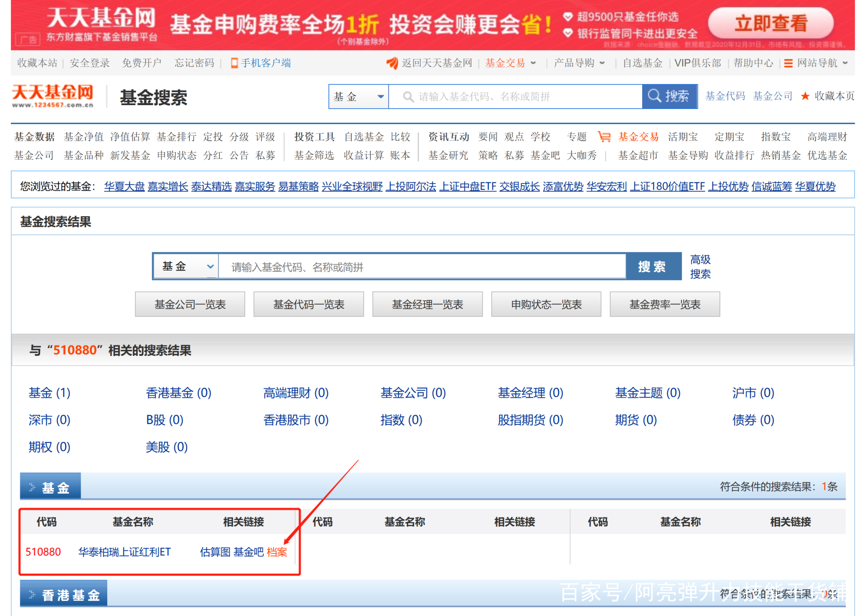Viewport: 862px width, 616px height.
Task: Click the hamburger icon beside 网站导航
Action: click(788, 63)
